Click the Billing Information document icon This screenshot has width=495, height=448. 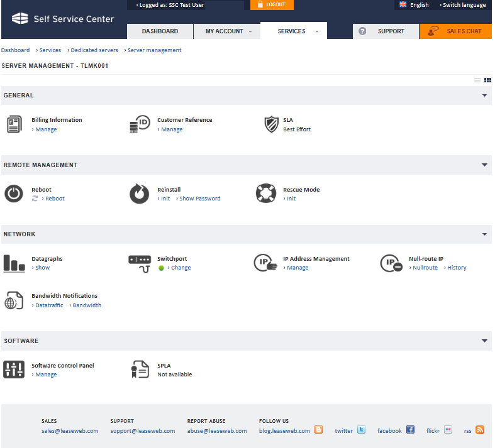point(14,124)
